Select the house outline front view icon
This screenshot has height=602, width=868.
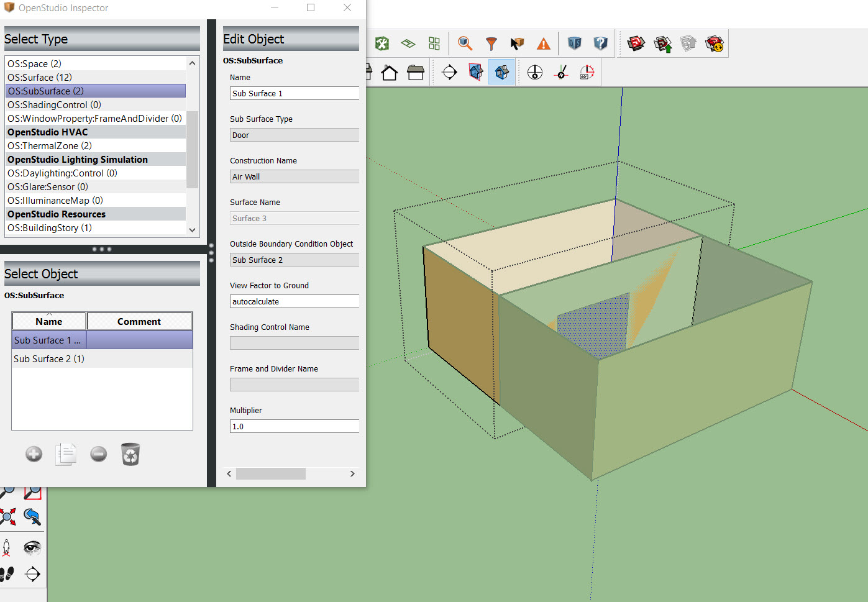point(390,73)
